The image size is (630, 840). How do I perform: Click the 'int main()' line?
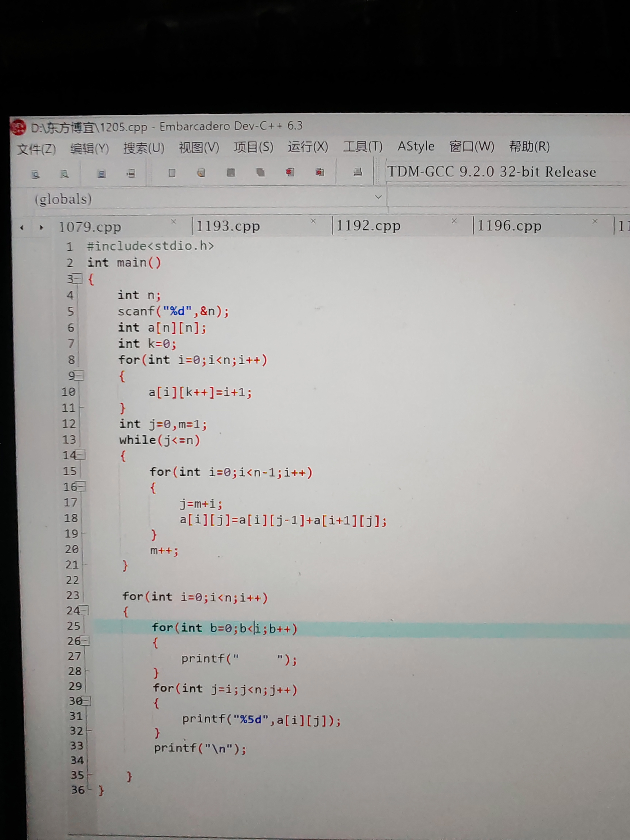click(124, 262)
